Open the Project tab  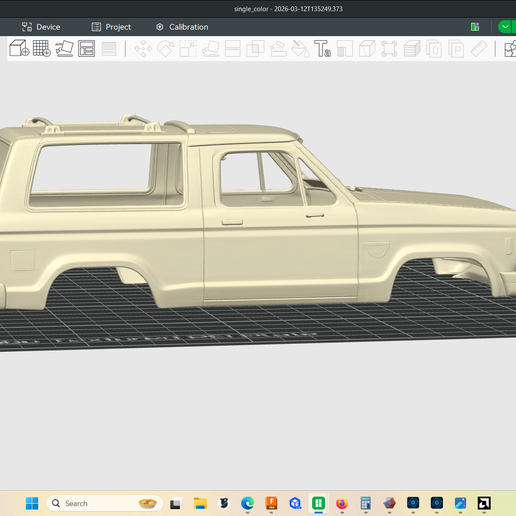111,27
